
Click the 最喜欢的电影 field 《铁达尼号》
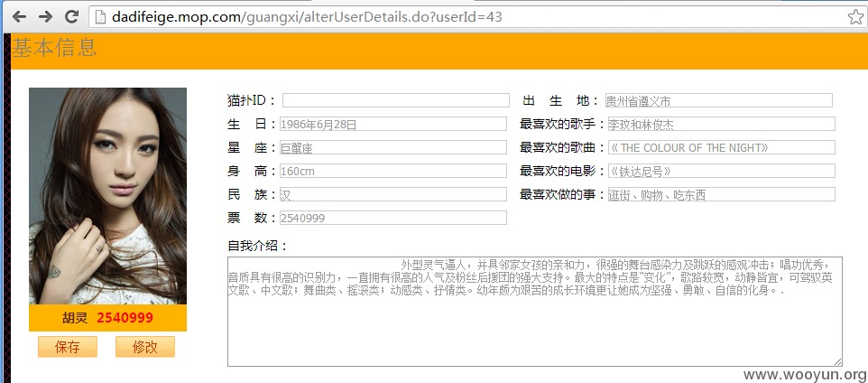(721, 171)
